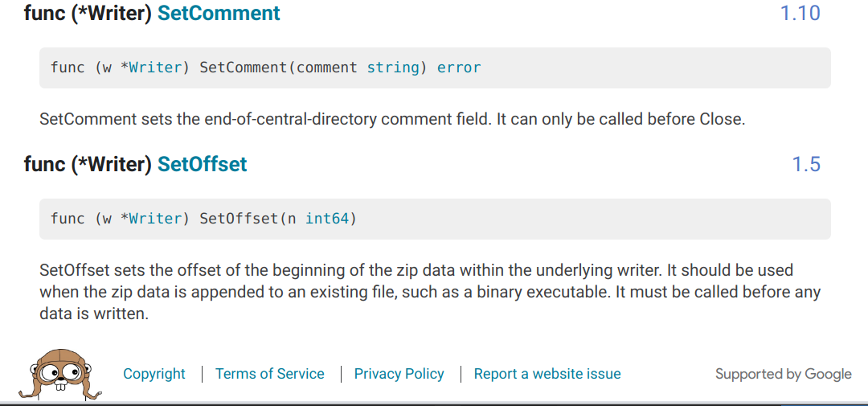This screenshot has width=868, height=406.
Task: Open the SetOffset heading link
Action: click(202, 165)
